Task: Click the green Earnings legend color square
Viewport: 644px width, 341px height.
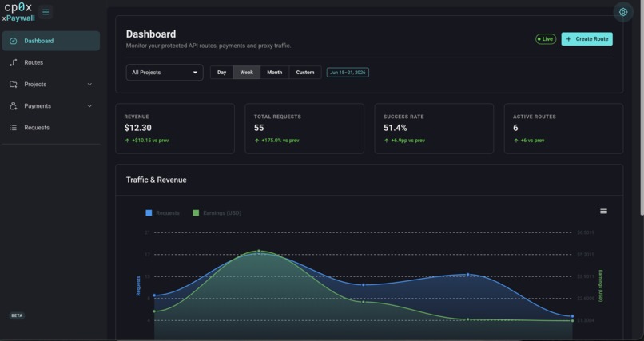Action: 196,213
